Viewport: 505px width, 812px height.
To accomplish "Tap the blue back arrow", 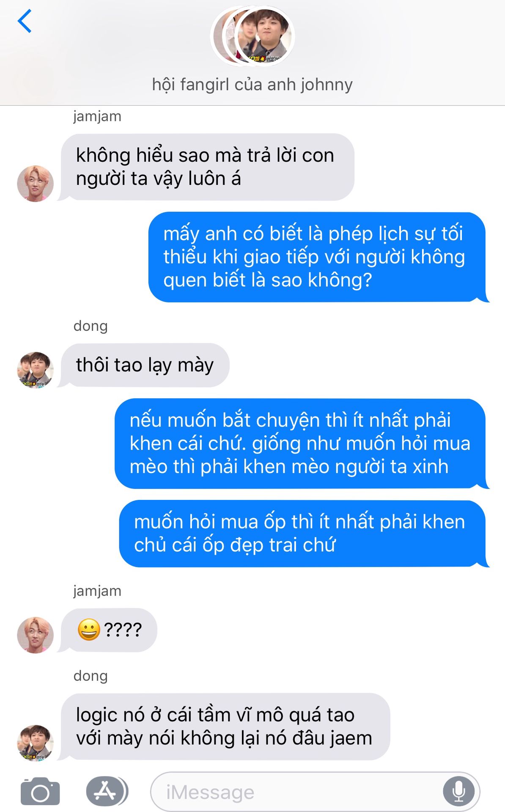I will click(25, 21).
